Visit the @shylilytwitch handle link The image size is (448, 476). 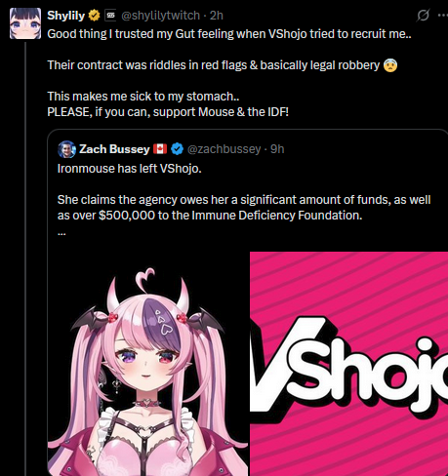[160, 16]
